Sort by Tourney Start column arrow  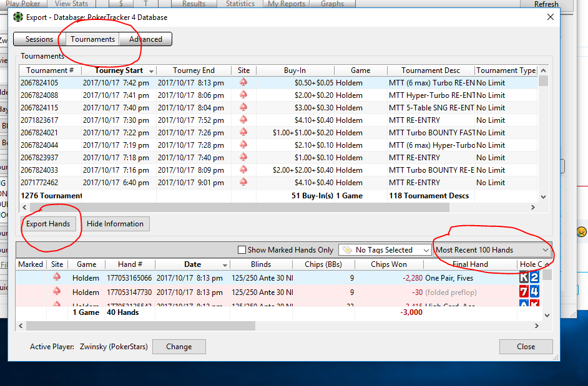pyautogui.click(x=151, y=71)
